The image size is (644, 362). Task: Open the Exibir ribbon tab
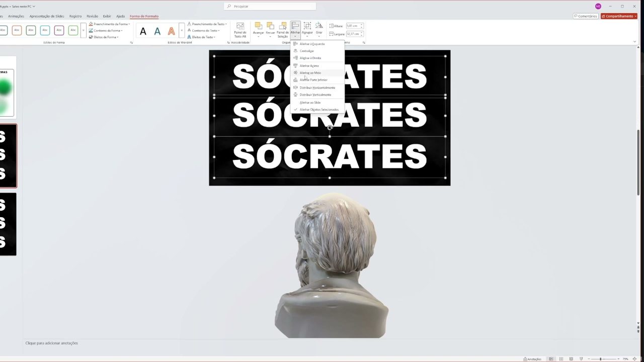click(107, 16)
